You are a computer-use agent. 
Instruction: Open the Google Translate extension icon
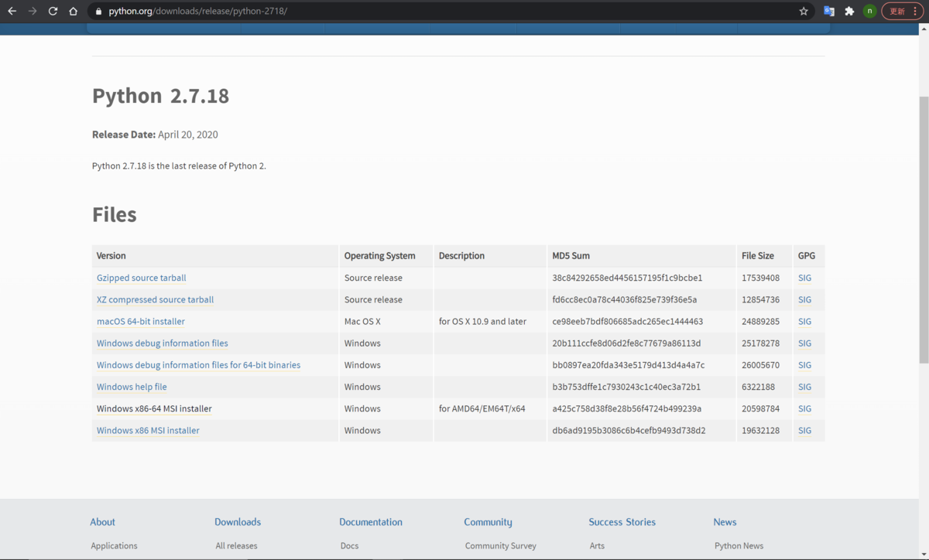click(x=829, y=11)
